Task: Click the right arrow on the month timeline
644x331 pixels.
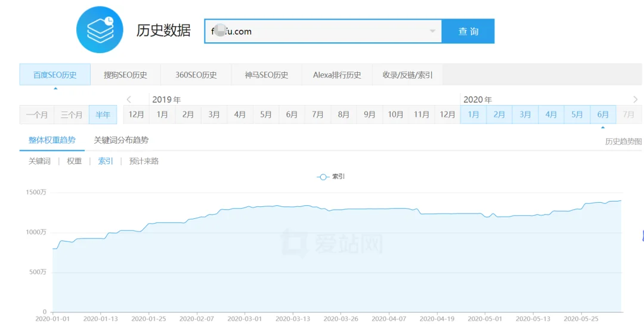Action: (636, 100)
